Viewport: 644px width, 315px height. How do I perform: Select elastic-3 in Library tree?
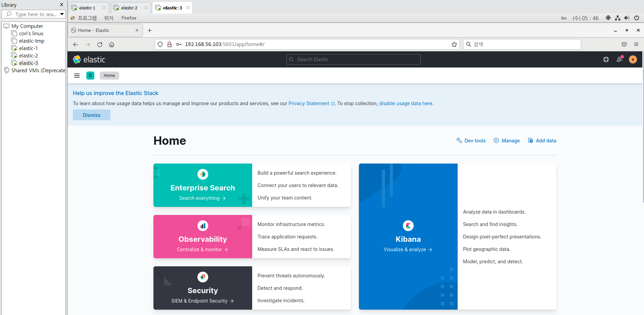tap(28, 63)
